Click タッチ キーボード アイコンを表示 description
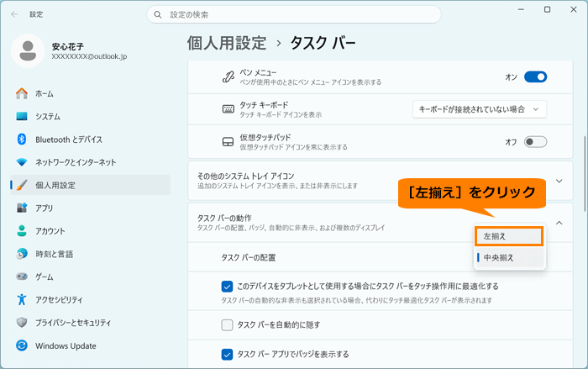The width and height of the screenshot is (588, 369). point(281,115)
